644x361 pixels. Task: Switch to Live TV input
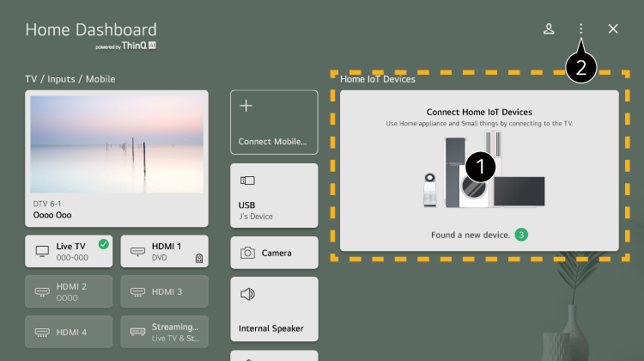(x=69, y=251)
